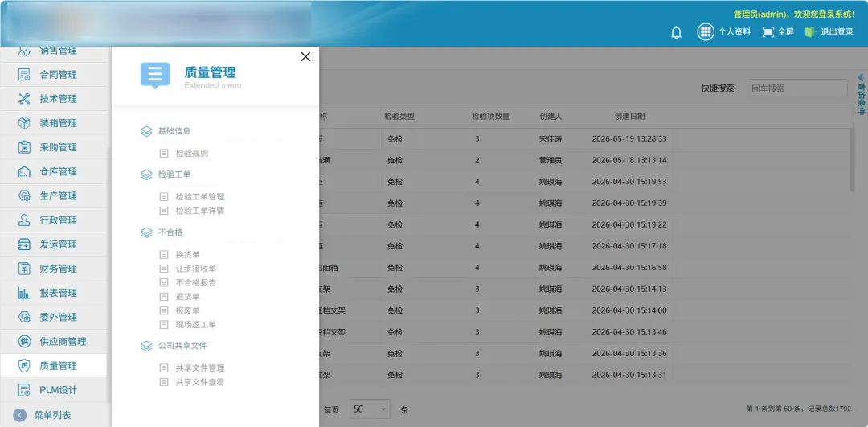Click the PLM设计 sidebar icon
Image resolution: width=868 pixels, height=427 pixels.
(x=24, y=390)
